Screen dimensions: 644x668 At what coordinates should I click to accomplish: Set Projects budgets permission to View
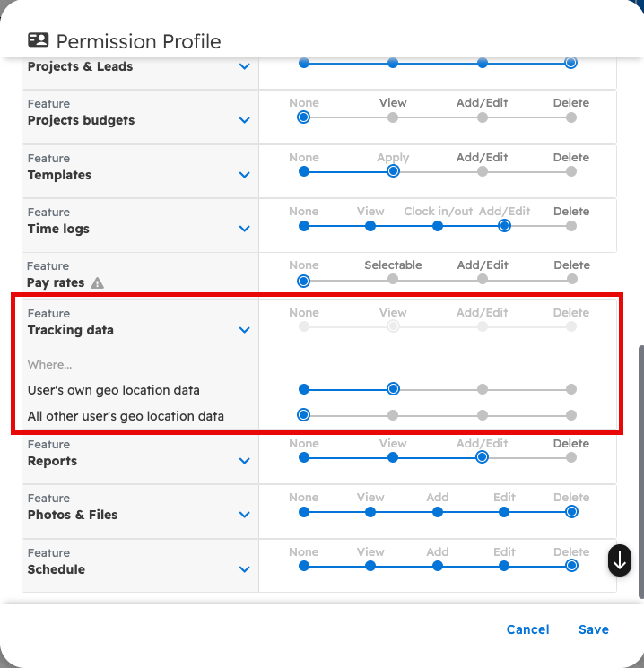tap(393, 117)
